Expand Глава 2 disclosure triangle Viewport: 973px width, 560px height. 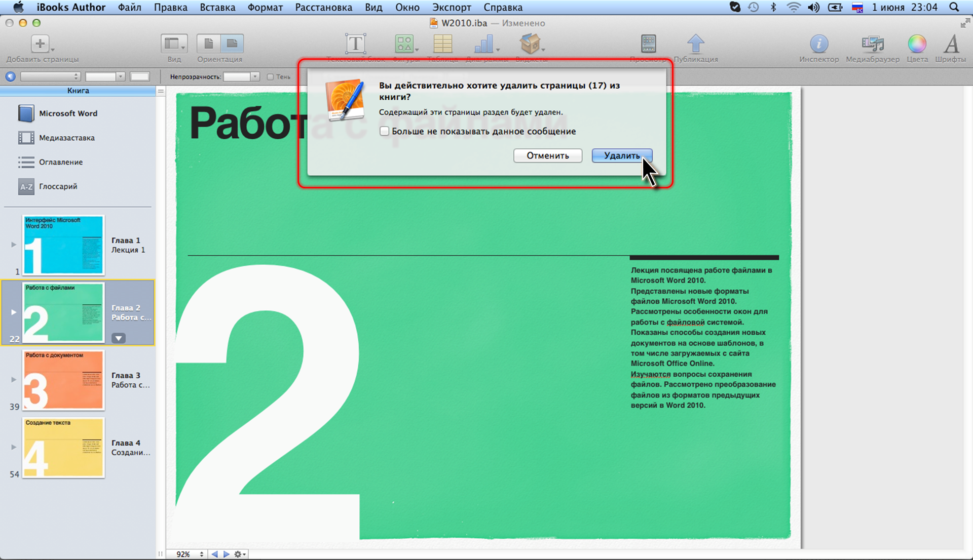pos(14,312)
